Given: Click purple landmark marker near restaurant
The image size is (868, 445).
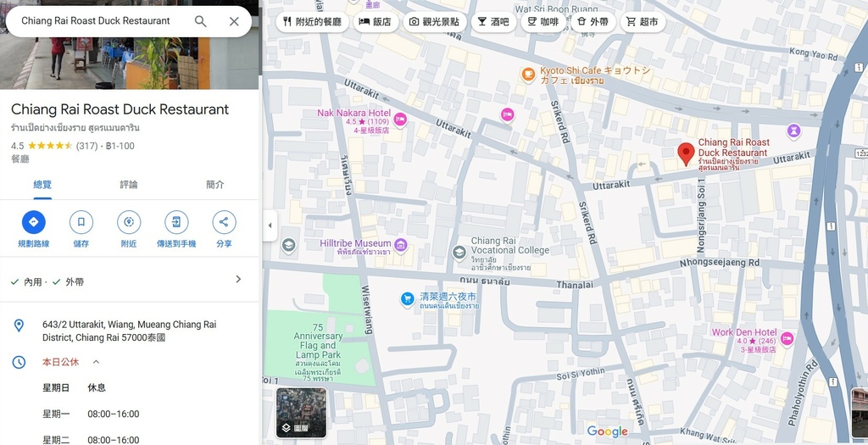Looking at the screenshot, I should click(794, 131).
